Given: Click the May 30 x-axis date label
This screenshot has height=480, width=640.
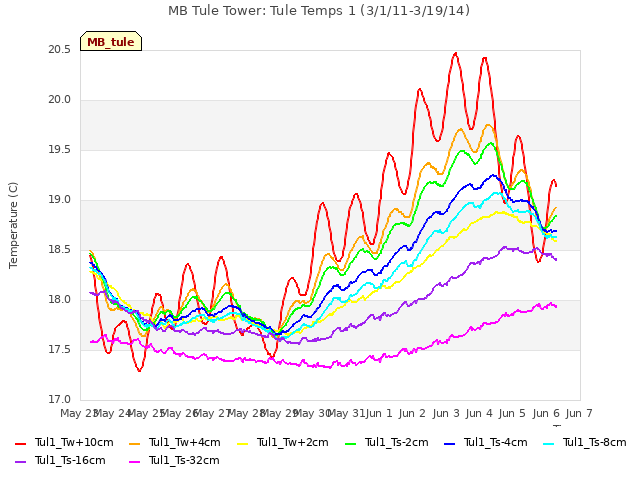Looking at the screenshot, I should [313, 413].
